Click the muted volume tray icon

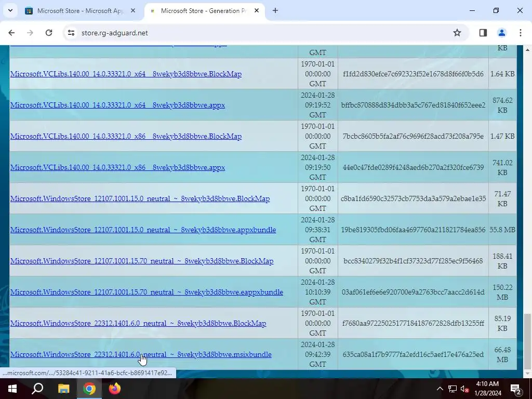(464, 389)
